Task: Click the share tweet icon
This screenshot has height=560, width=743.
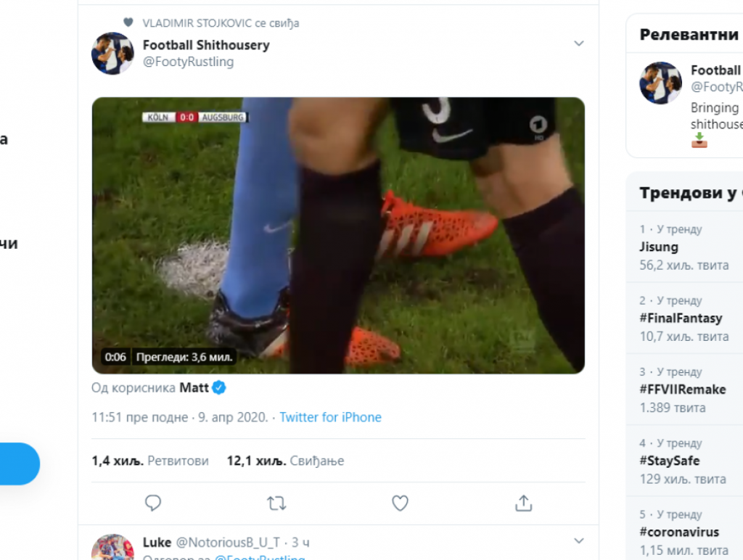Action: click(x=523, y=503)
